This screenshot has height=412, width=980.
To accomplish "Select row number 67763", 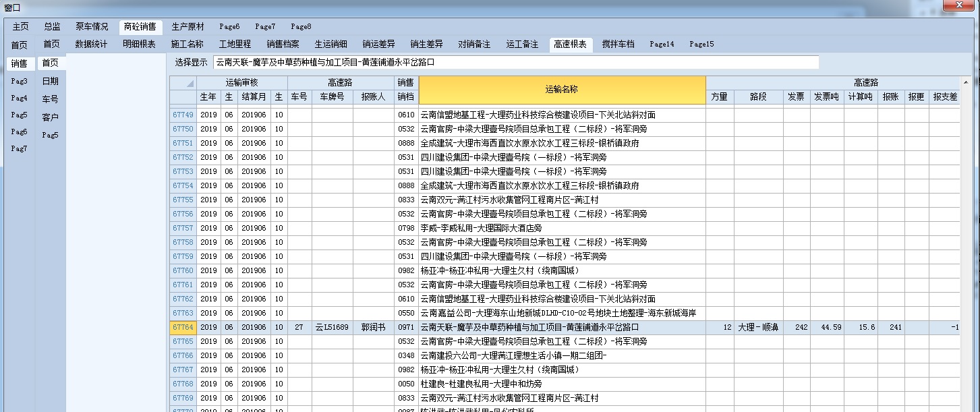I will click(183, 313).
